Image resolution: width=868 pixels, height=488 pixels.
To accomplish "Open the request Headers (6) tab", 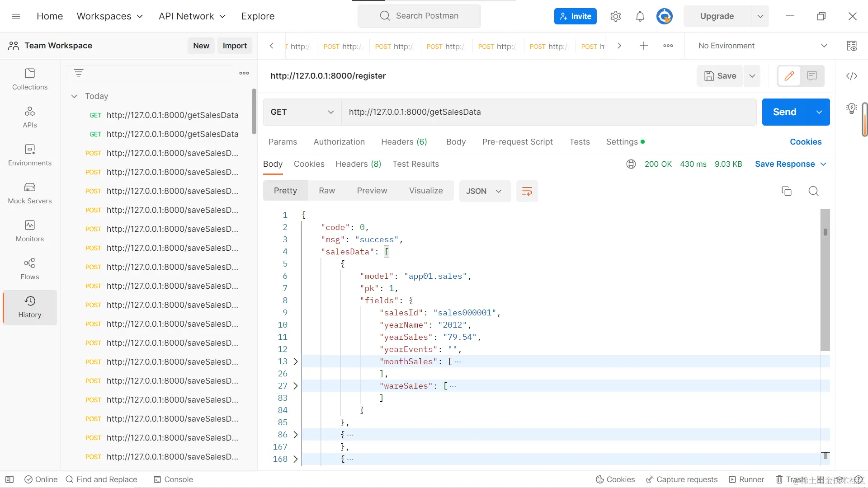I will point(404,142).
